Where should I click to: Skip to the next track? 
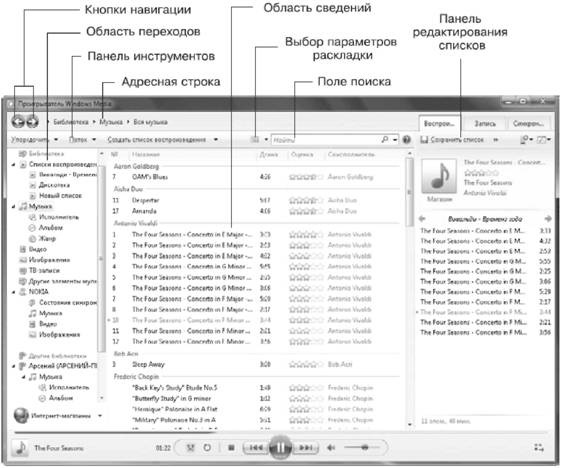(x=305, y=448)
